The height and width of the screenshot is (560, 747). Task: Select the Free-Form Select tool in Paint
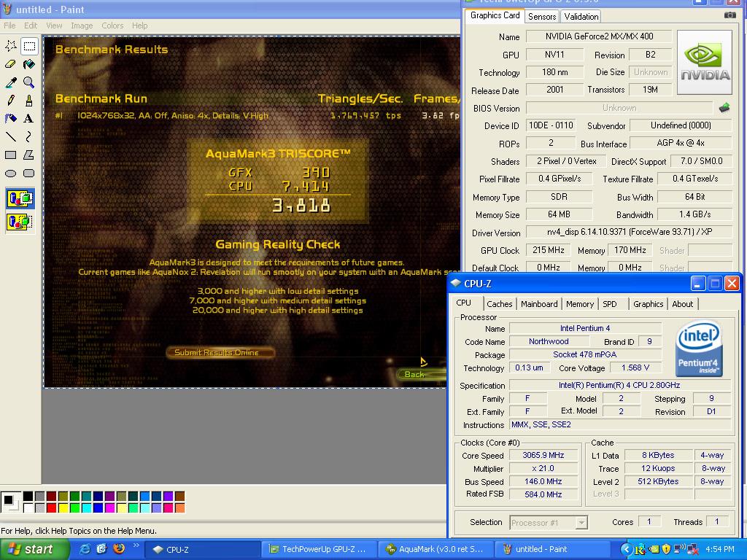[10, 46]
